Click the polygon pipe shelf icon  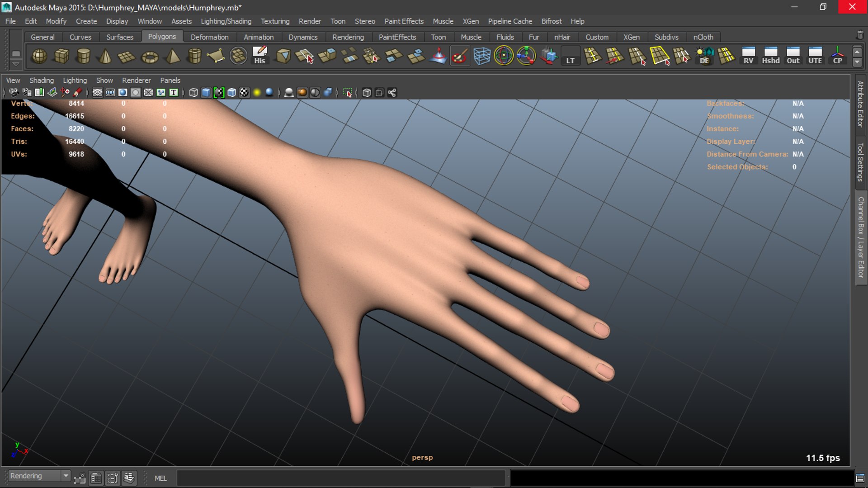[x=194, y=56]
